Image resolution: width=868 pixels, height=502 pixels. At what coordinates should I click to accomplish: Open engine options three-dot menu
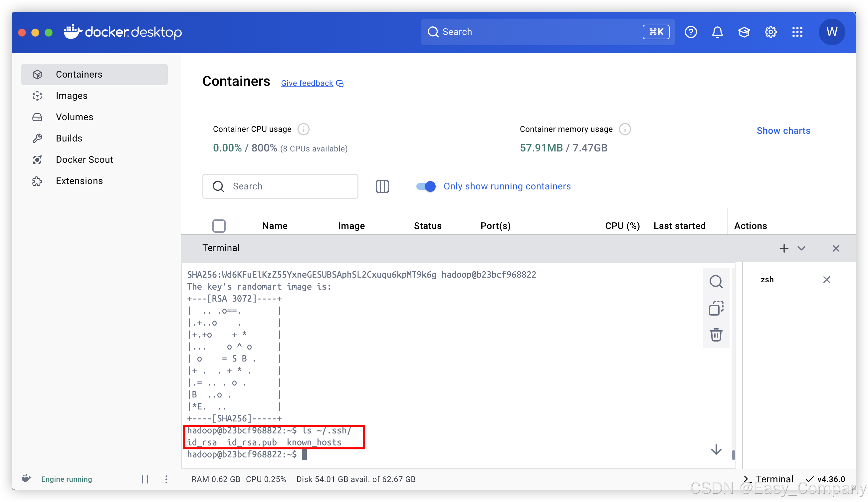(x=166, y=479)
